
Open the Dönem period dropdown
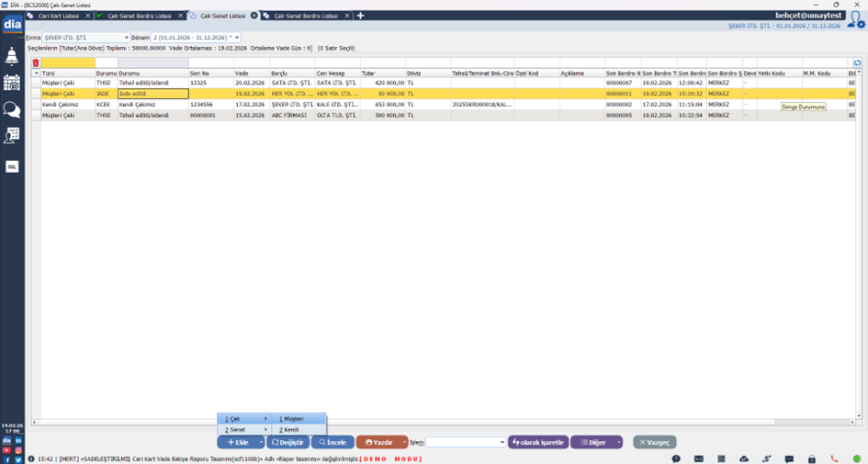236,38
